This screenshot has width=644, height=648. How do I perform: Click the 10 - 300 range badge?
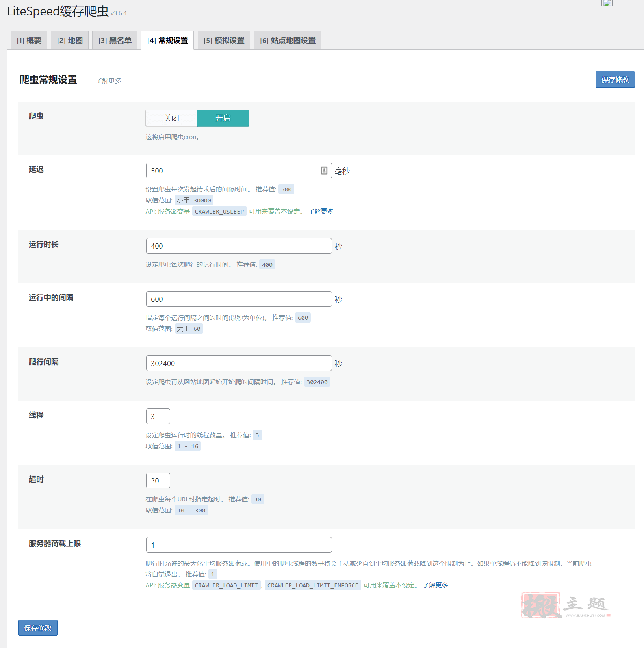pyautogui.click(x=191, y=510)
